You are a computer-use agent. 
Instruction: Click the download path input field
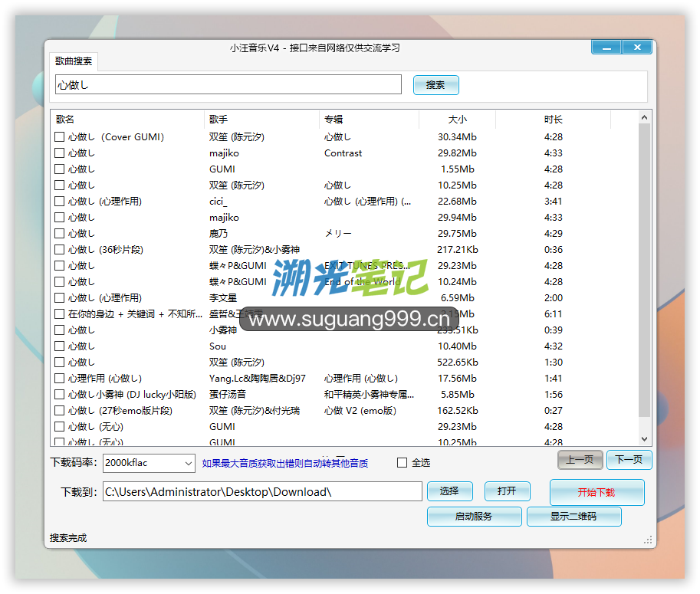point(262,492)
